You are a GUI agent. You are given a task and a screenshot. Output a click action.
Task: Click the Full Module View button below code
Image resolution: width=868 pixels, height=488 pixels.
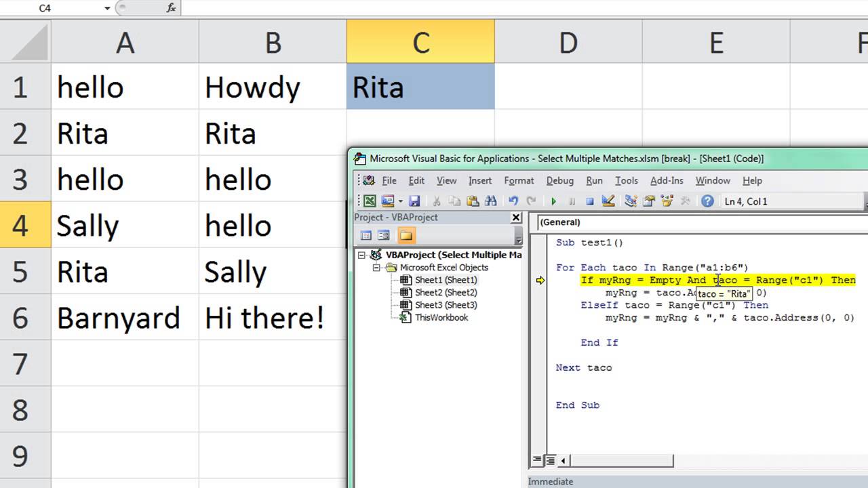click(x=550, y=460)
